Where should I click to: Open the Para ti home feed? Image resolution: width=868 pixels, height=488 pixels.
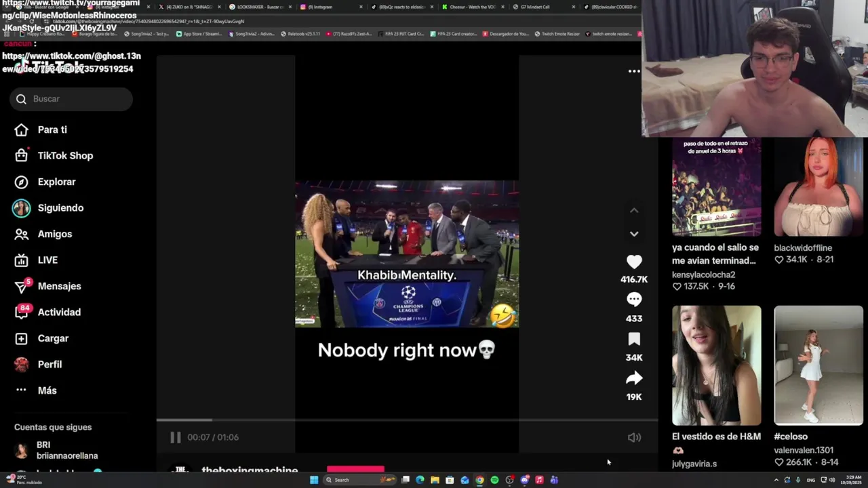pos(41,129)
